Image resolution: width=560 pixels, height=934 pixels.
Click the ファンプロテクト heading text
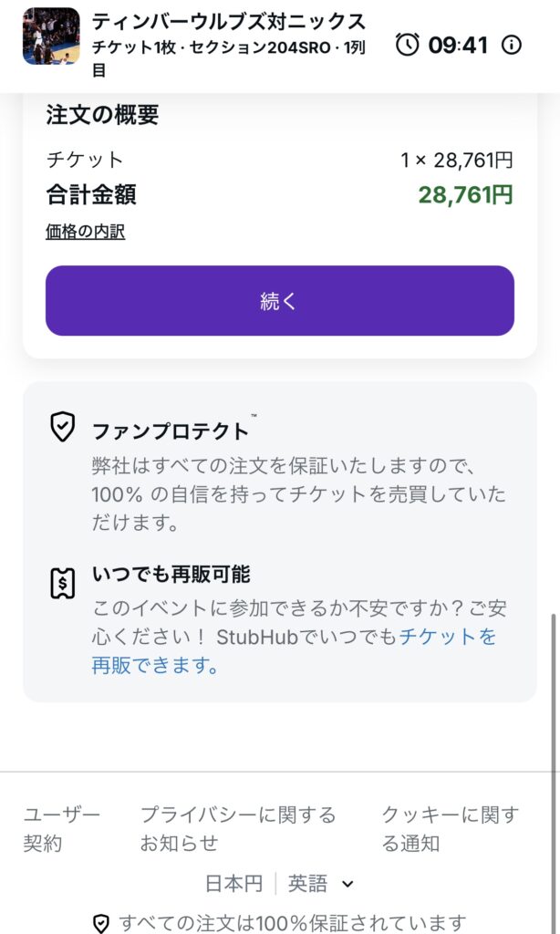[170, 431]
